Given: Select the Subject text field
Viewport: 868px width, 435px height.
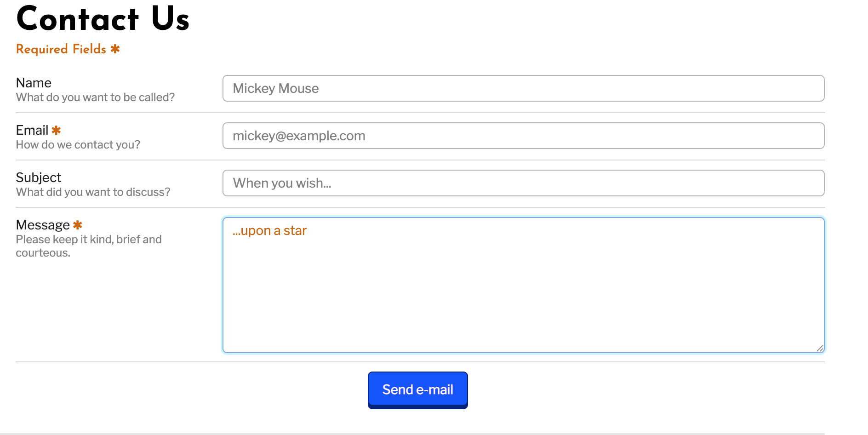Looking at the screenshot, I should pyautogui.click(x=523, y=183).
